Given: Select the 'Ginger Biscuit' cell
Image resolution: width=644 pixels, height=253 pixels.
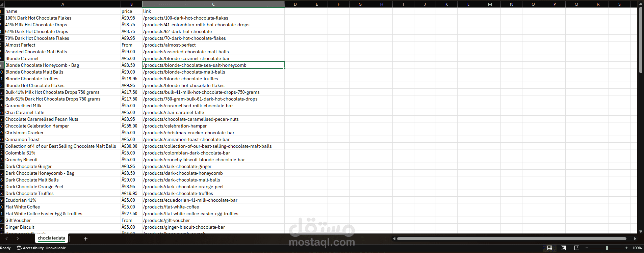Looking at the screenshot, I should [x=63, y=227].
